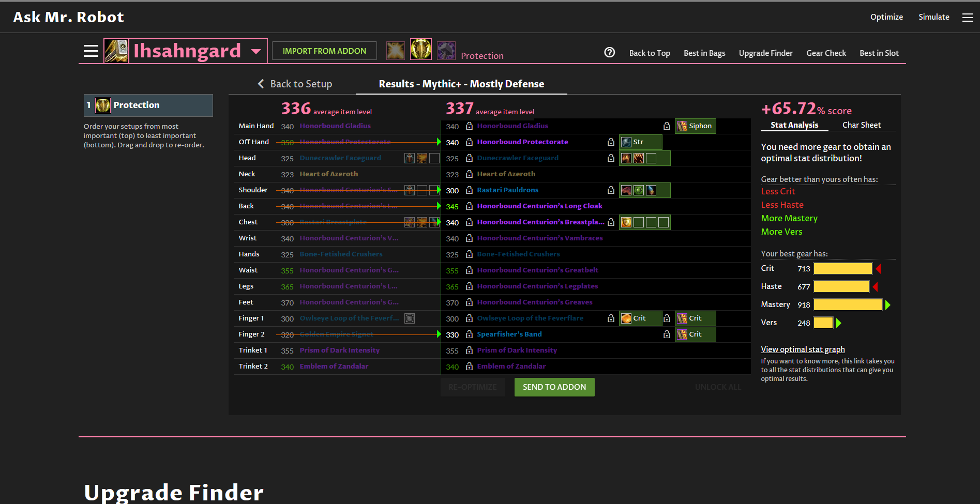Click second azerite trait on optimized Dunecrawler Faceguard
This screenshot has width=980, height=504.
point(639,158)
